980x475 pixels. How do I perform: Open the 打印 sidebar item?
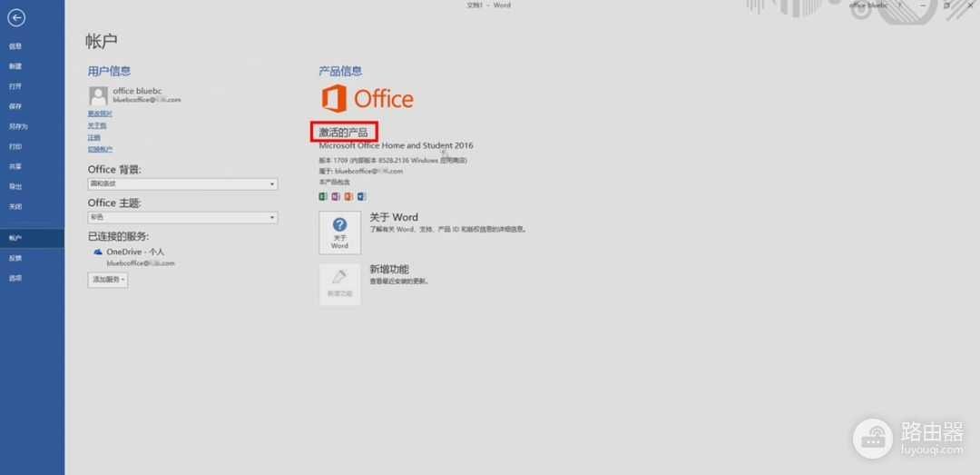tap(15, 146)
